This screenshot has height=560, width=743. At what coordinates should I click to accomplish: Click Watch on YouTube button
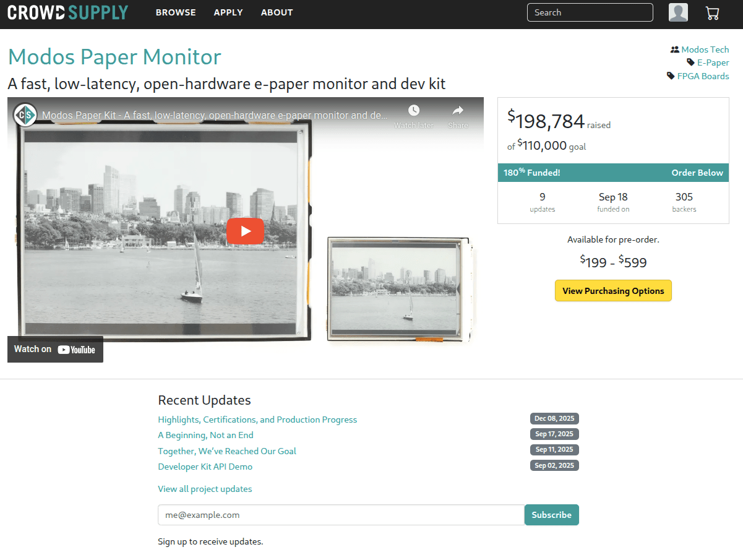(55, 349)
